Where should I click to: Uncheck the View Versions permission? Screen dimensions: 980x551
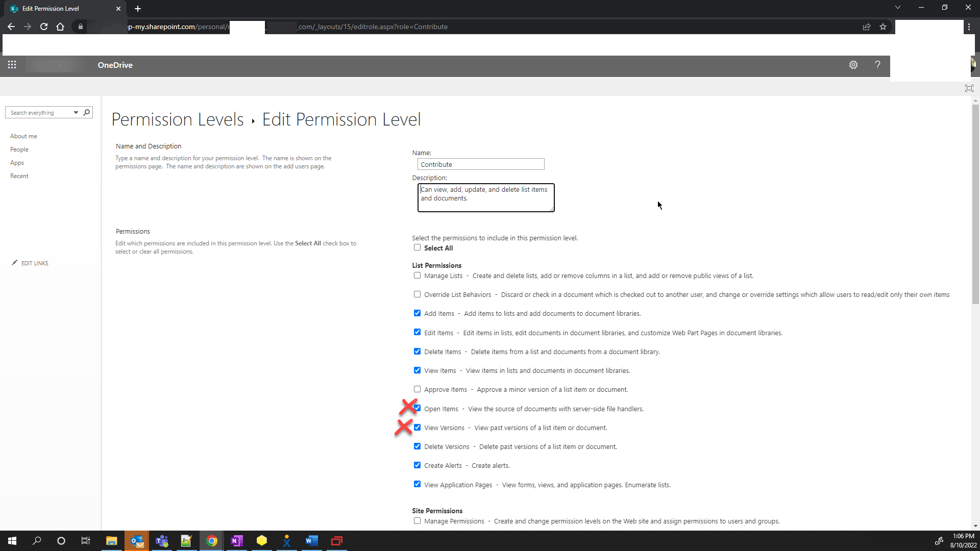coord(418,428)
